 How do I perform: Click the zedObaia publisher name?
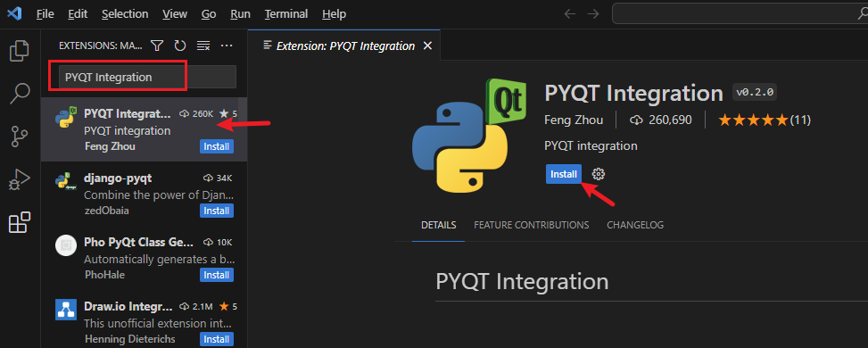click(x=107, y=211)
